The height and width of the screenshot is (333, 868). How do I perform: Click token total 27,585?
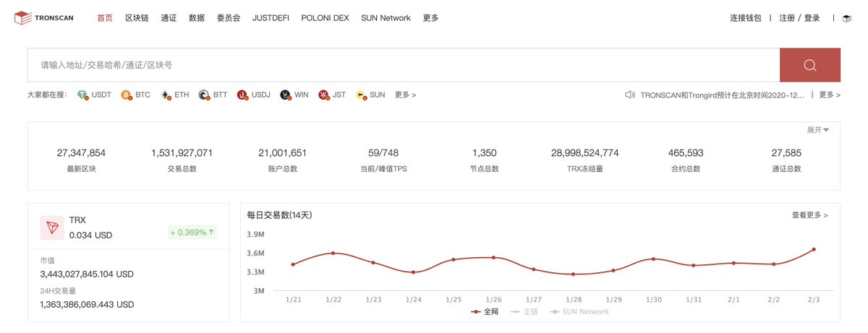point(786,153)
